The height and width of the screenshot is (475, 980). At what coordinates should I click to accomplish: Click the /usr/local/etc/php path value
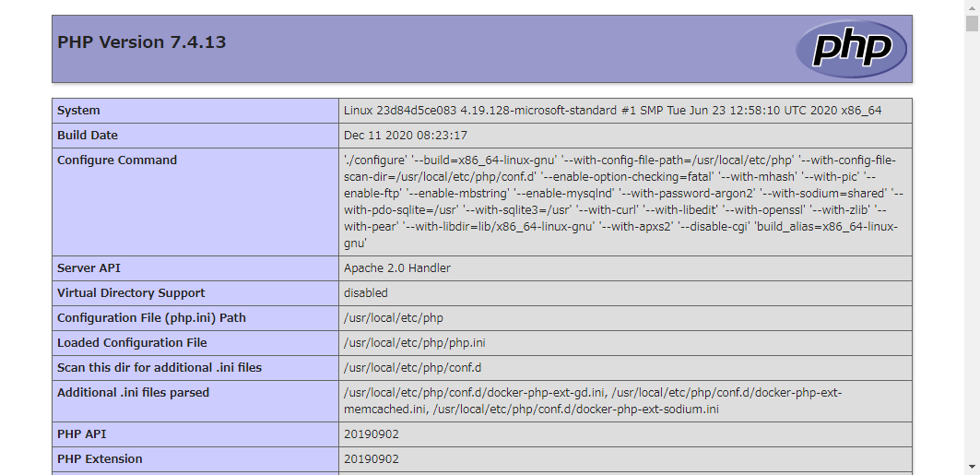coord(394,318)
